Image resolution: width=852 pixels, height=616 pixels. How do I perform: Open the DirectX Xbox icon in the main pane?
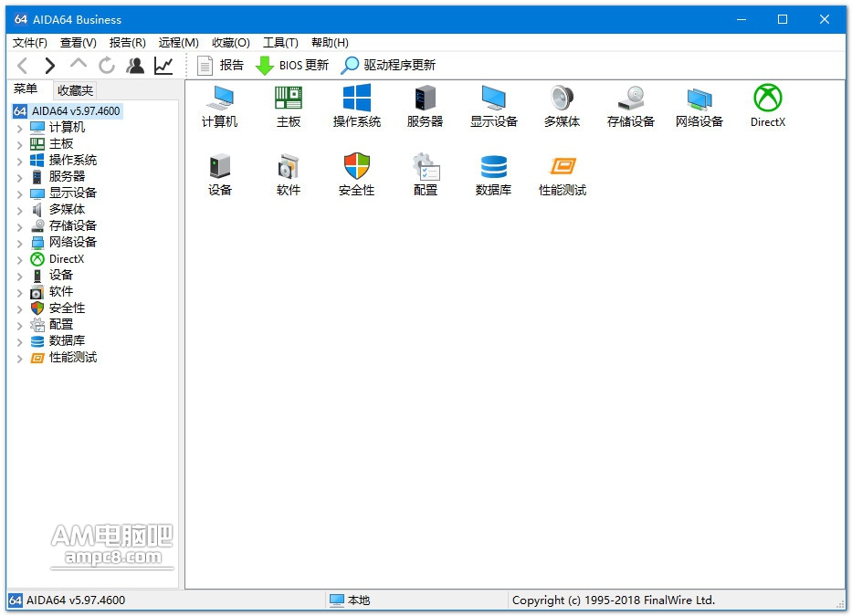(x=767, y=107)
